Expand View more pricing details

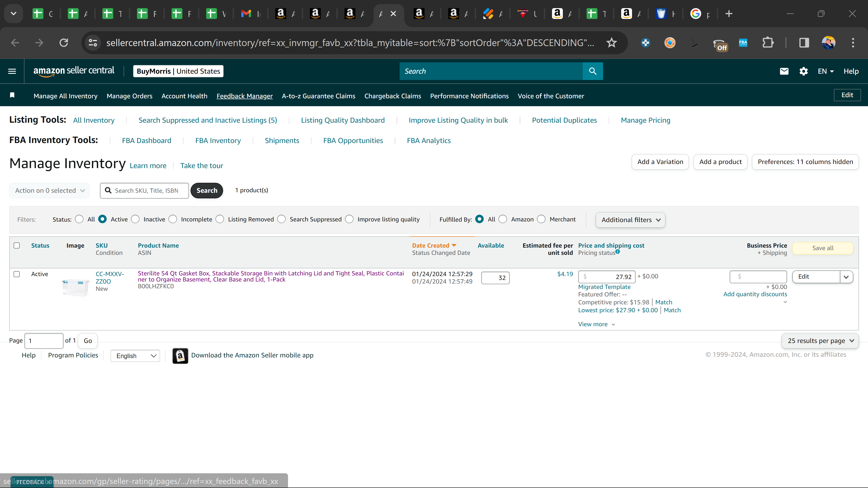click(x=597, y=324)
